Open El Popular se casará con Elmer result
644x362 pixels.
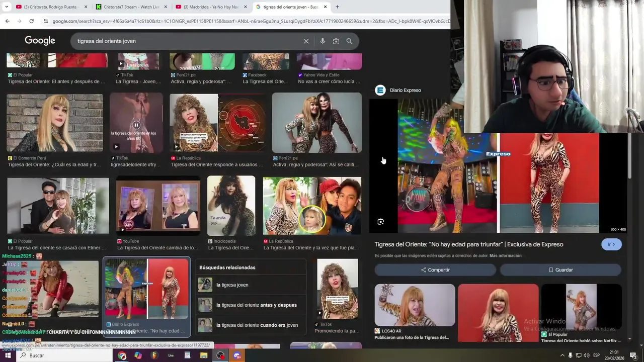(x=58, y=206)
